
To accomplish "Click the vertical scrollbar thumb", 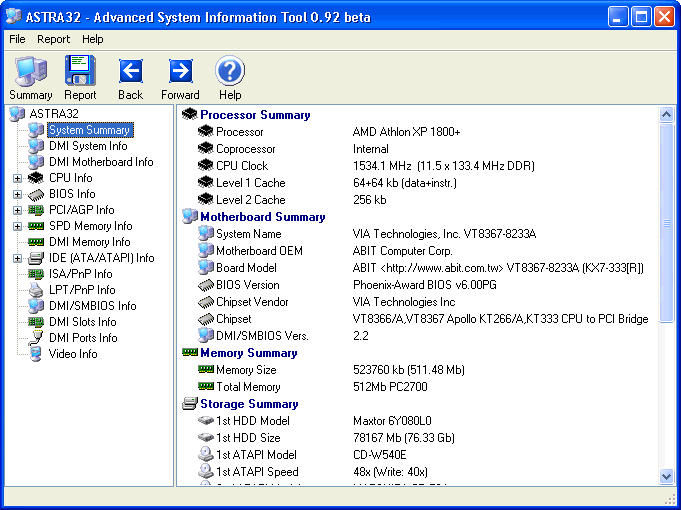I will click(x=666, y=223).
